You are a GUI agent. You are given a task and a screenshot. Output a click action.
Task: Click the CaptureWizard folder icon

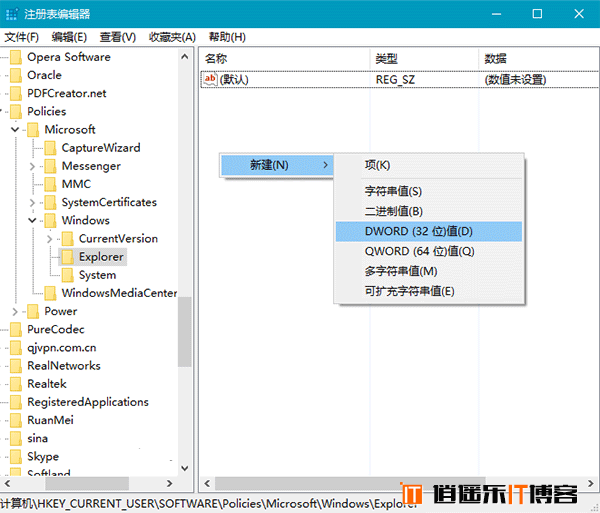click(50, 148)
